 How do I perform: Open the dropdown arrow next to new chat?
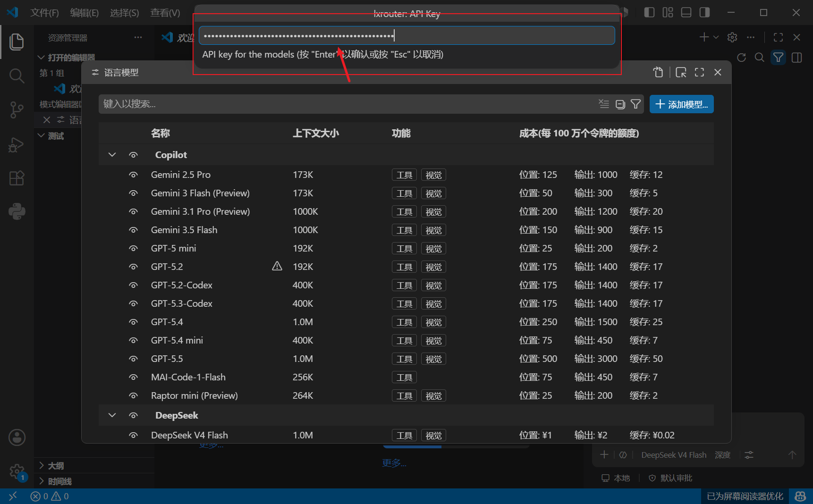click(x=716, y=37)
